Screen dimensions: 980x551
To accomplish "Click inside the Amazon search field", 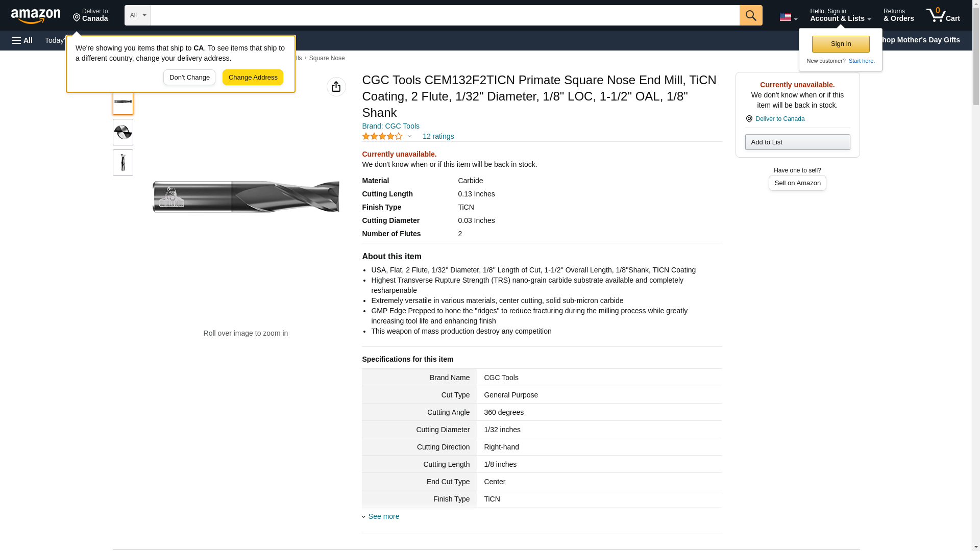I will [x=445, y=15].
